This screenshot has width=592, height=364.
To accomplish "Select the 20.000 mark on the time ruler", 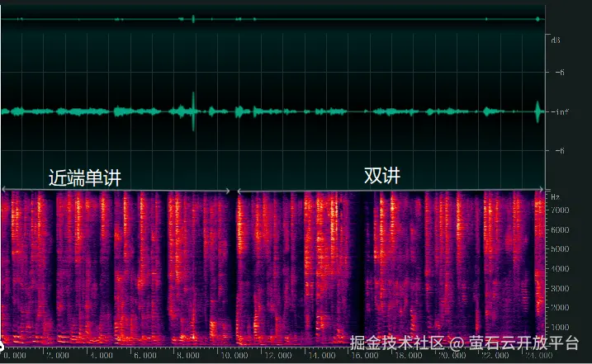I will coord(452,356).
